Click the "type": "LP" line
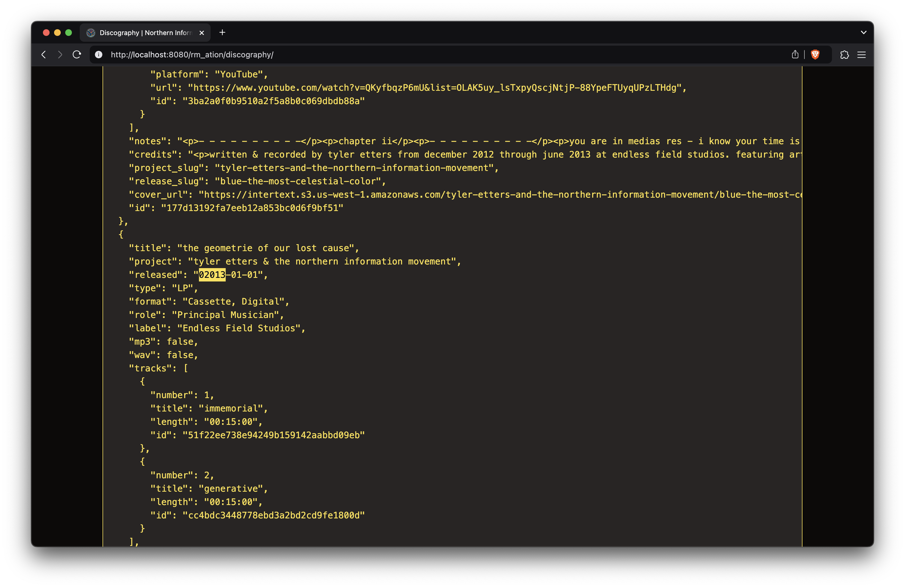 163,288
